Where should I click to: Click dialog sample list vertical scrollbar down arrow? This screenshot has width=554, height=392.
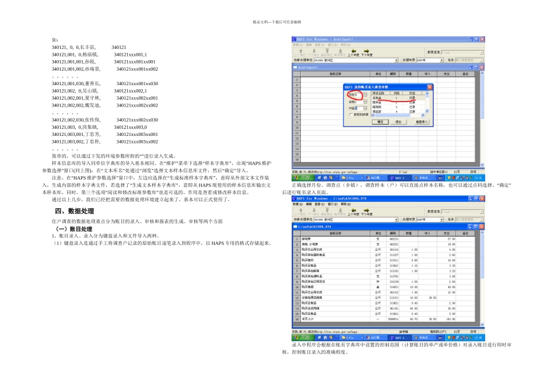click(427, 111)
